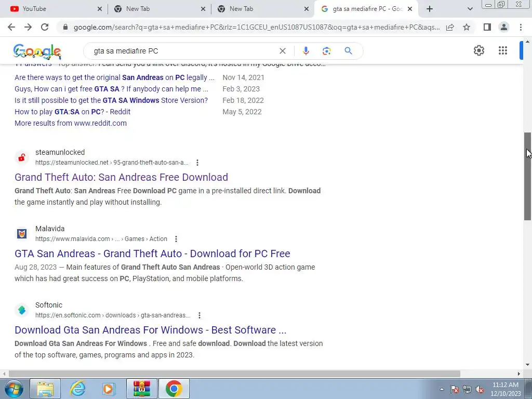Open Windows Start menu
Image resolution: width=532 pixels, height=399 pixels.
pos(14,389)
